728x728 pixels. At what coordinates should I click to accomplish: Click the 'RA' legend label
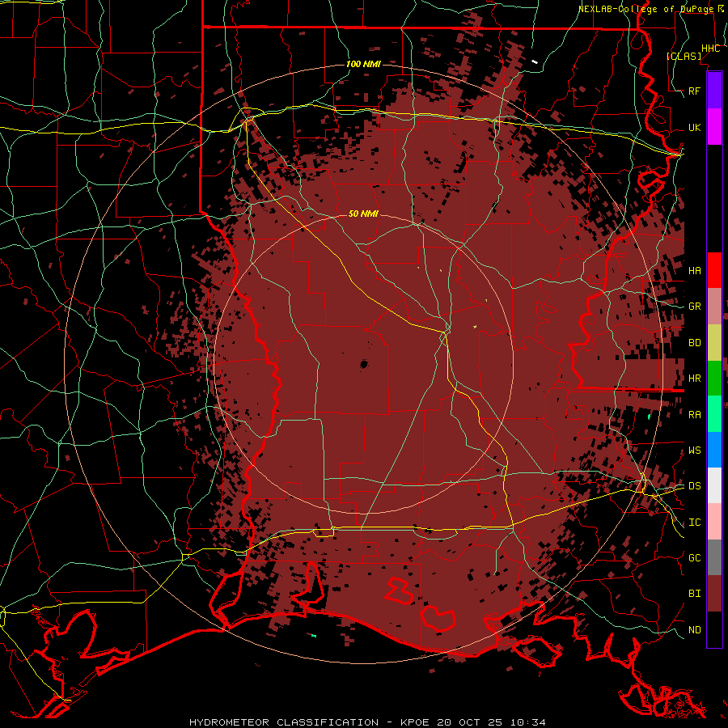694,415
